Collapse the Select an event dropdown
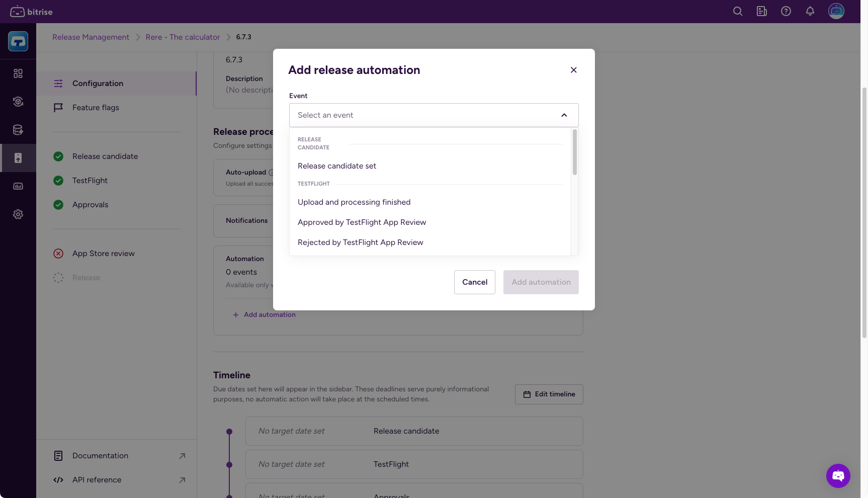This screenshot has width=868, height=498. (564, 115)
